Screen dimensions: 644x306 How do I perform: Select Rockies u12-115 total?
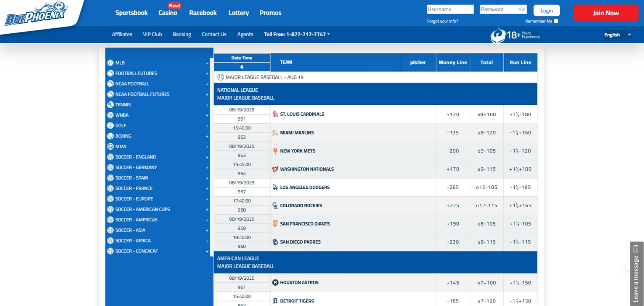(487, 205)
